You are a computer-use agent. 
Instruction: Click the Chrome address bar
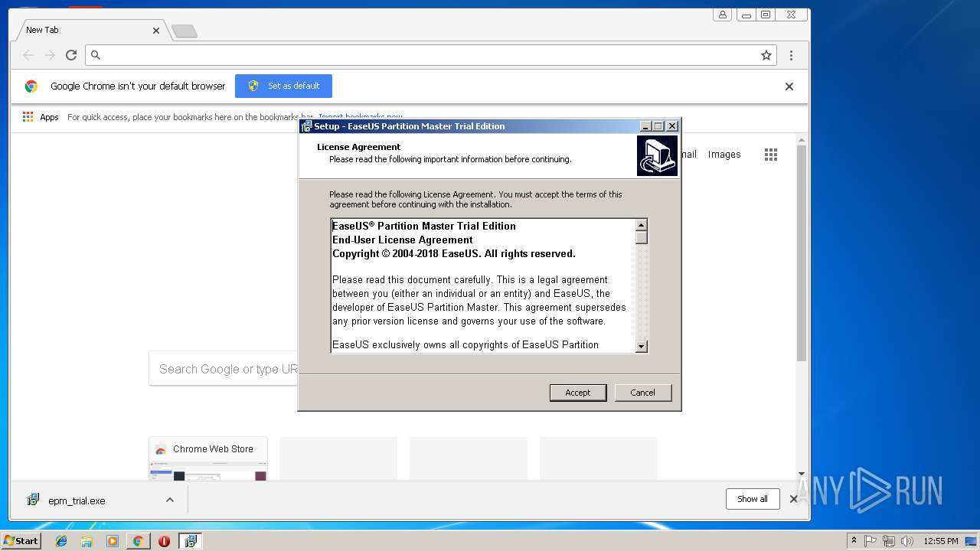431,55
